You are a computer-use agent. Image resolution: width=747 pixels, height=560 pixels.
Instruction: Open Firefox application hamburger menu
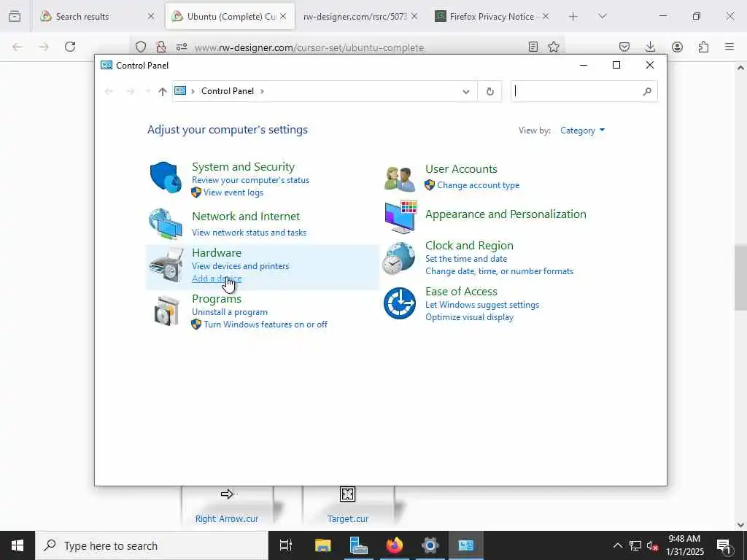729,47
